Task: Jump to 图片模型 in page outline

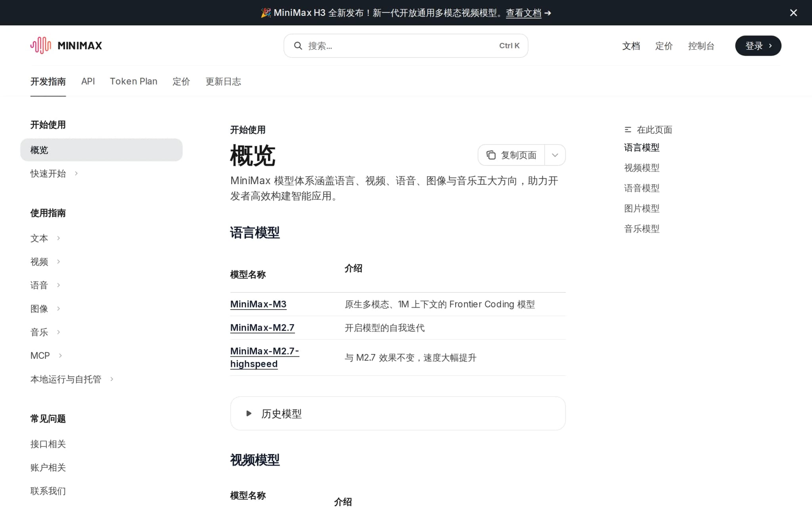Action: [642, 208]
